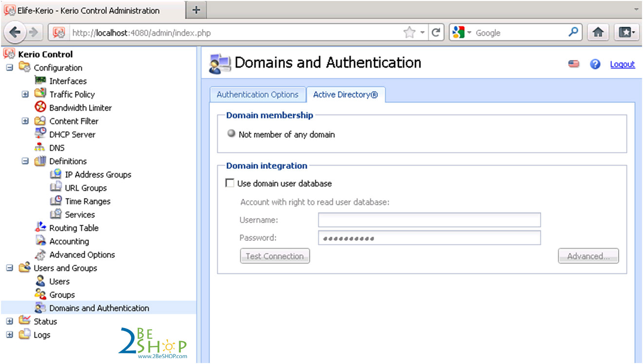
Task: Click the Bandwidth Limiter icon
Action: tap(40, 108)
